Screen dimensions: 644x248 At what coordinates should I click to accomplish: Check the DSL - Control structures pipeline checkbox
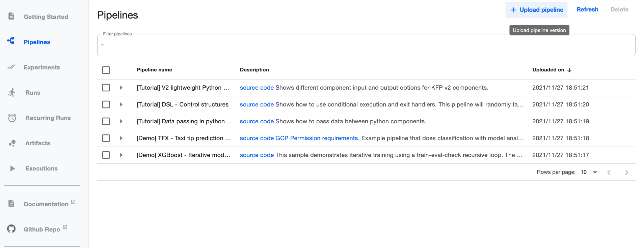106,104
